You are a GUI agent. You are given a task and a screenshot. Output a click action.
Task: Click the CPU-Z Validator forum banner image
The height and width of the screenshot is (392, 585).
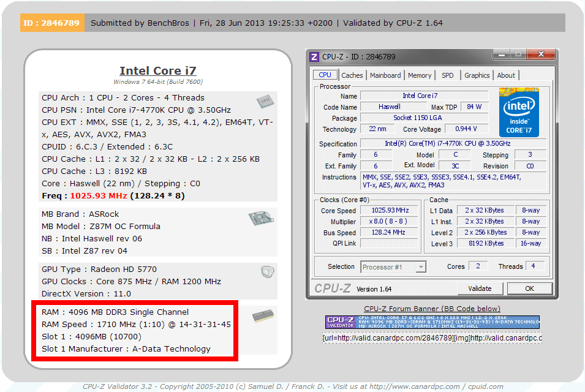click(x=432, y=322)
